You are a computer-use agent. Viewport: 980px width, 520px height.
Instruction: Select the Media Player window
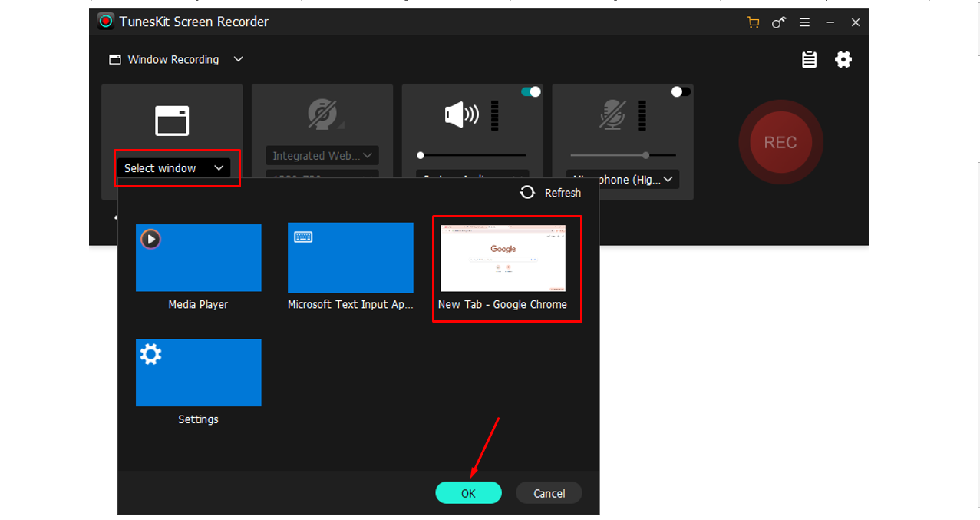198,257
